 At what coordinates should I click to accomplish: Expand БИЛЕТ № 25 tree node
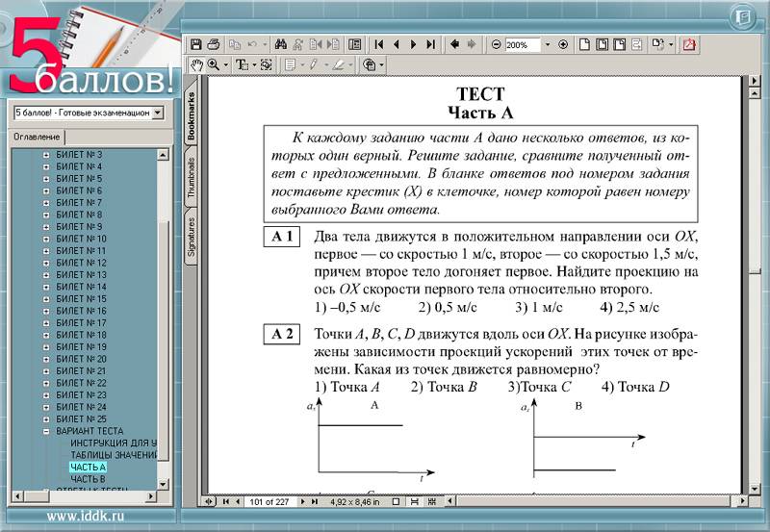click(x=46, y=419)
